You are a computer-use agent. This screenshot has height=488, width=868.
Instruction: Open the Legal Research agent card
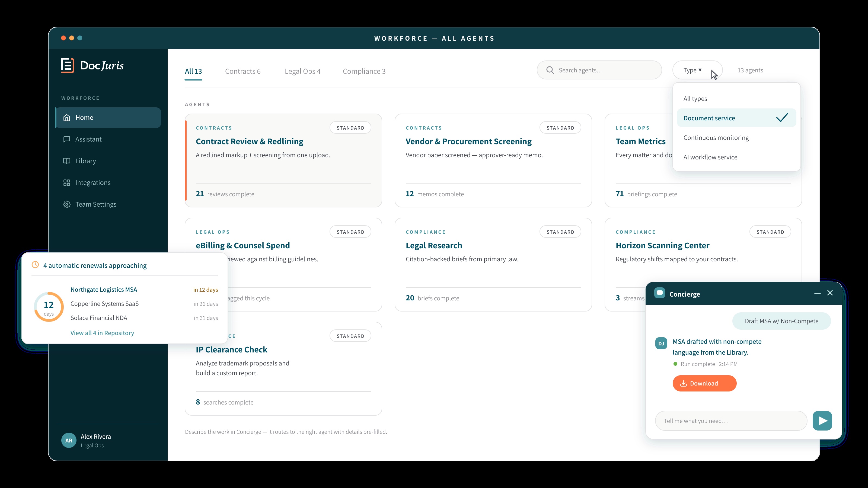click(493, 264)
